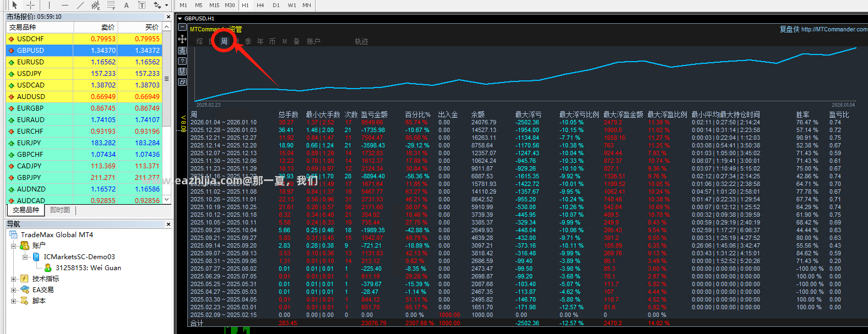Open the 周 weekly tab

click(224, 41)
